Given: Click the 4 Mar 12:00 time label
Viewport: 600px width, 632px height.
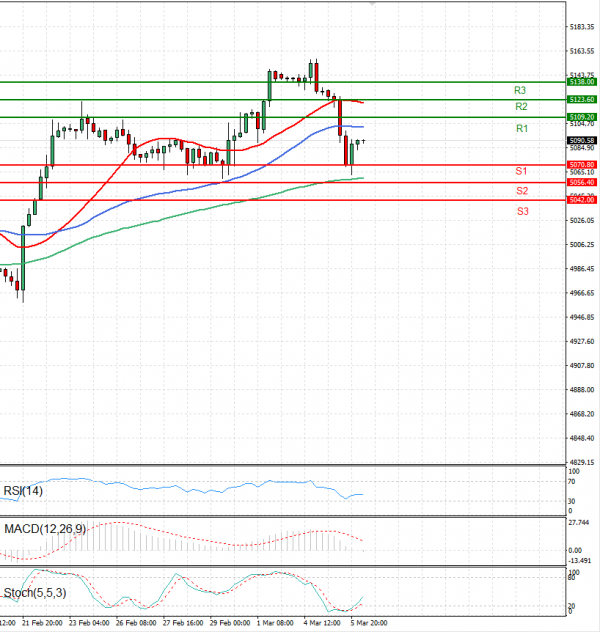Looking at the screenshot, I should (x=322, y=623).
